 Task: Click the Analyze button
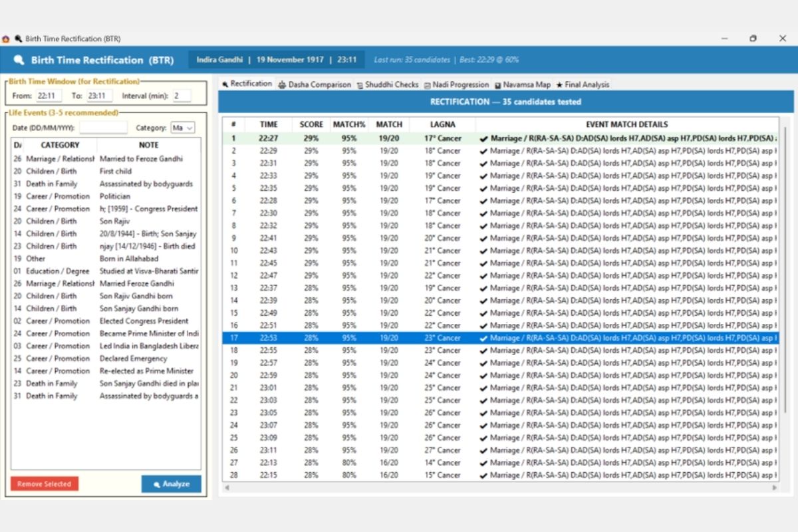point(172,484)
